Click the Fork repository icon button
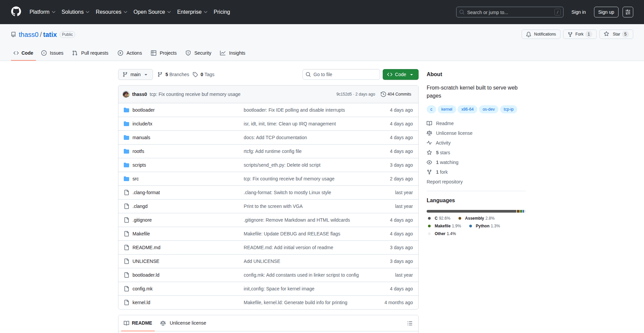 click(570, 34)
